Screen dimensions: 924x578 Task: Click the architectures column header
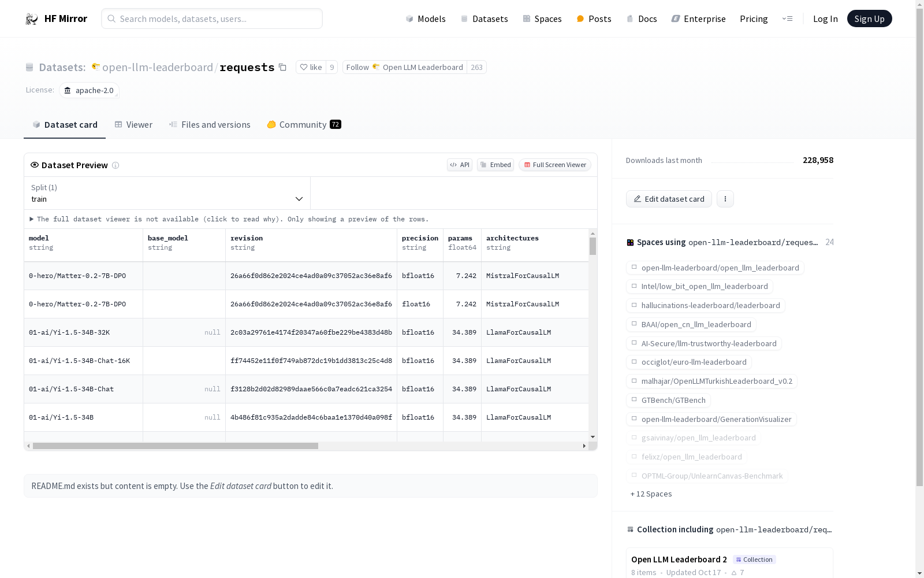click(535, 245)
